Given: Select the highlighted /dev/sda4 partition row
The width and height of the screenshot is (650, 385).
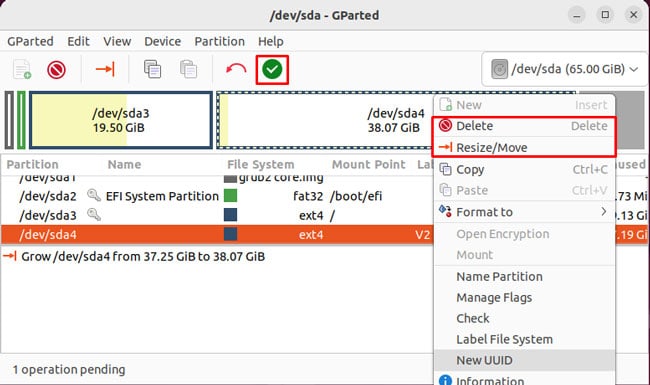Looking at the screenshot, I should 217,235.
